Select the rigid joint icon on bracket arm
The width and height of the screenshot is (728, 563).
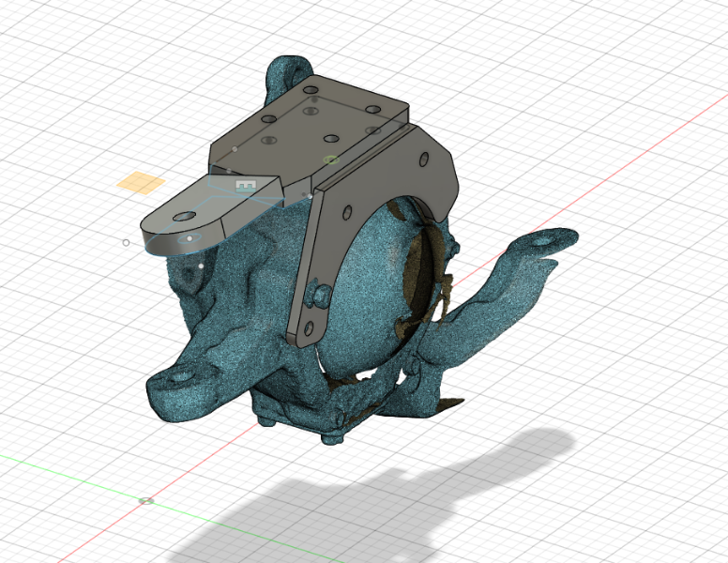pos(245,187)
